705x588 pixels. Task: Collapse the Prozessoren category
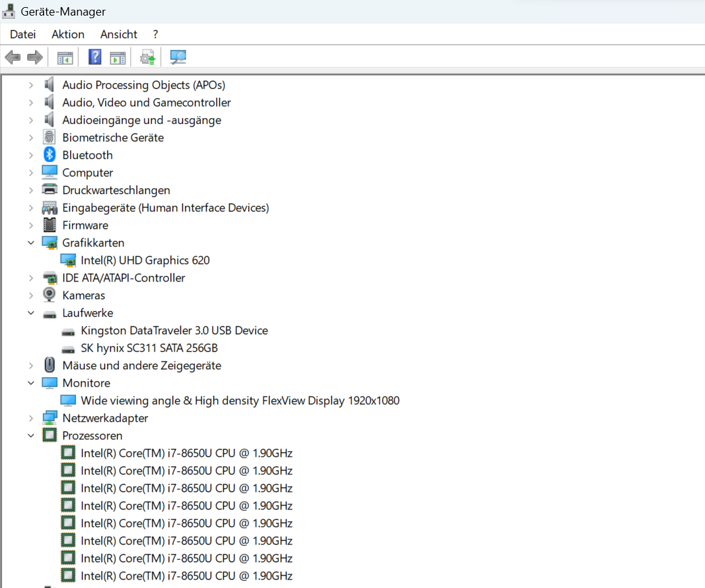coord(31,435)
